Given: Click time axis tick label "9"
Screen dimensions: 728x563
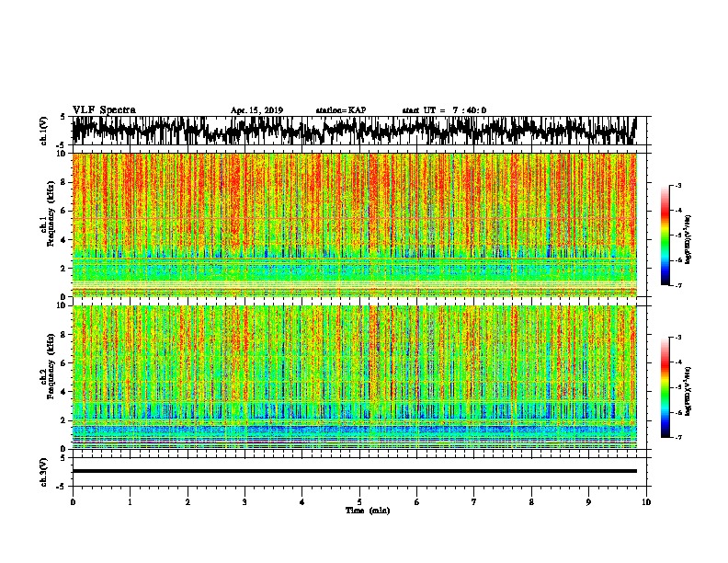Looking at the screenshot, I should [588, 501].
